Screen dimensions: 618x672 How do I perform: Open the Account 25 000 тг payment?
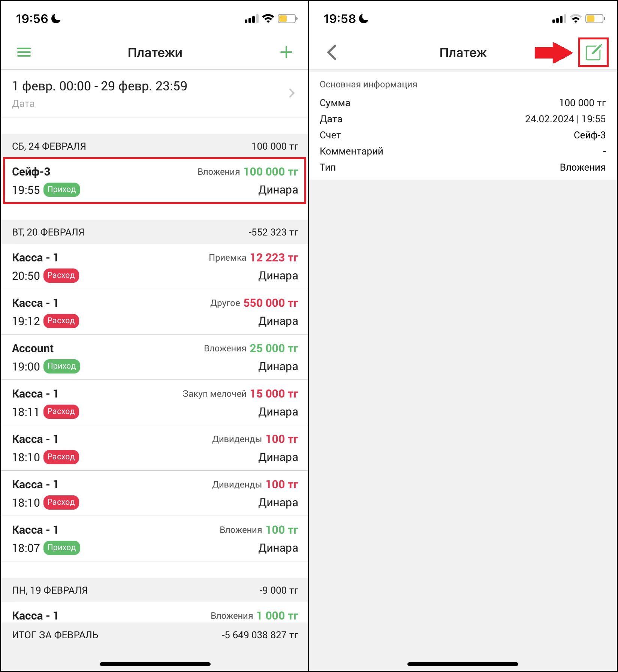click(x=154, y=357)
